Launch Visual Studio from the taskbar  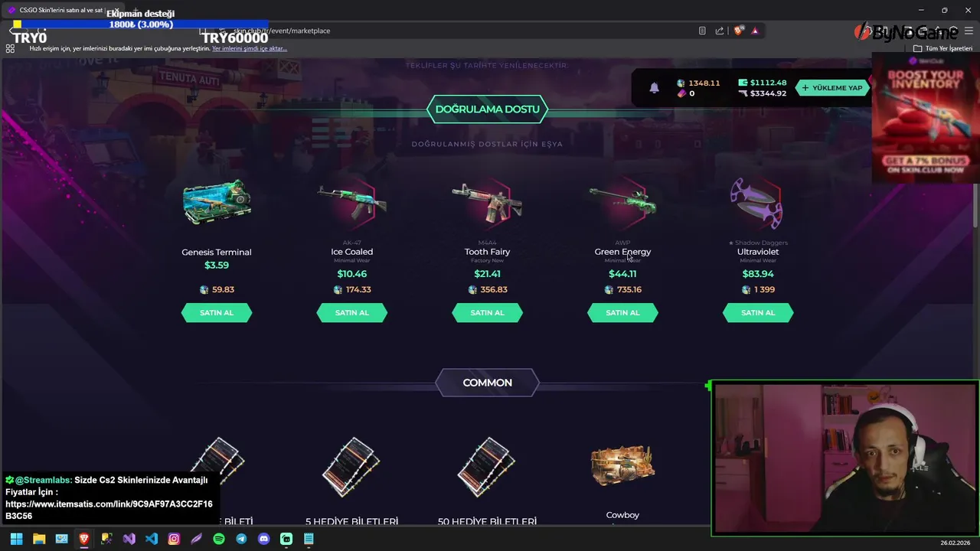tap(129, 539)
